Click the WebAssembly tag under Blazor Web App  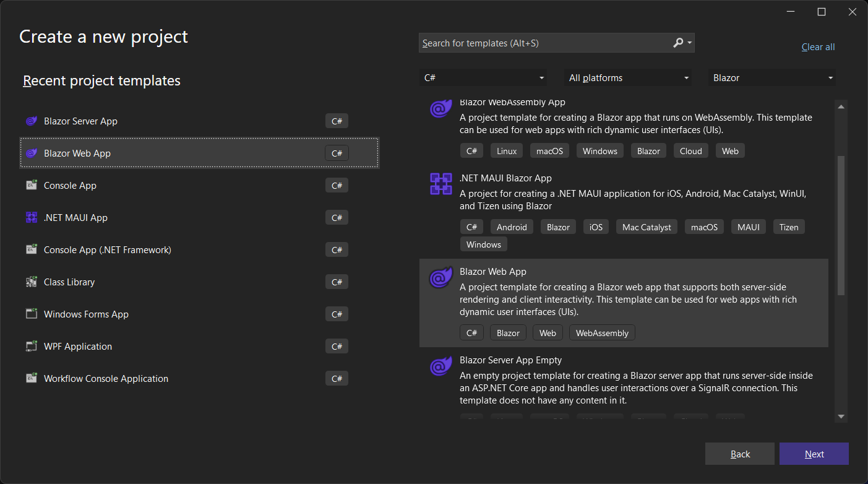tap(602, 333)
